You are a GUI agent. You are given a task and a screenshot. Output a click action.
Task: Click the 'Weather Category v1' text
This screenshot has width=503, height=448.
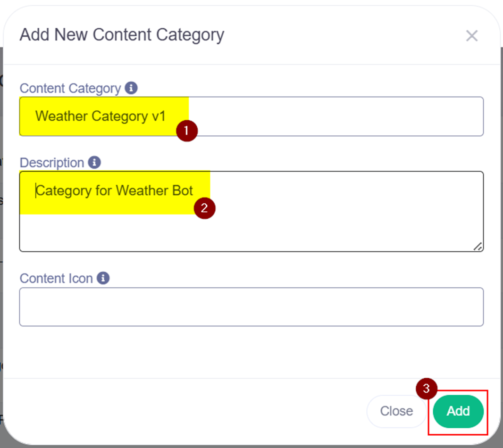point(101,116)
